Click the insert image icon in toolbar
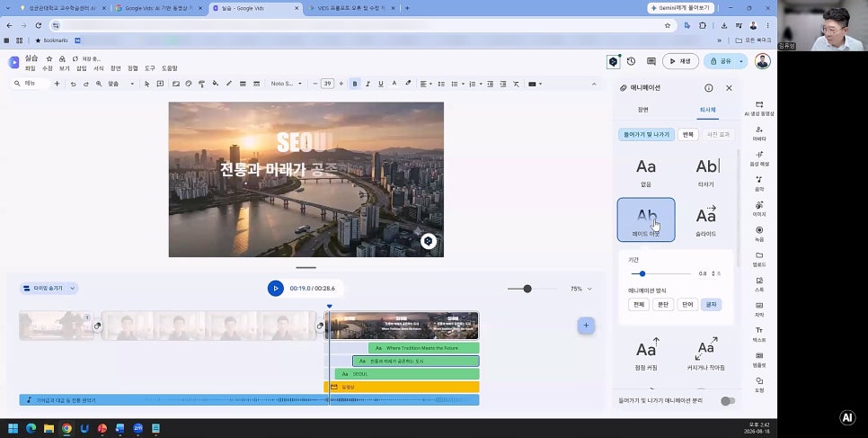The image size is (868, 438). [x=175, y=84]
